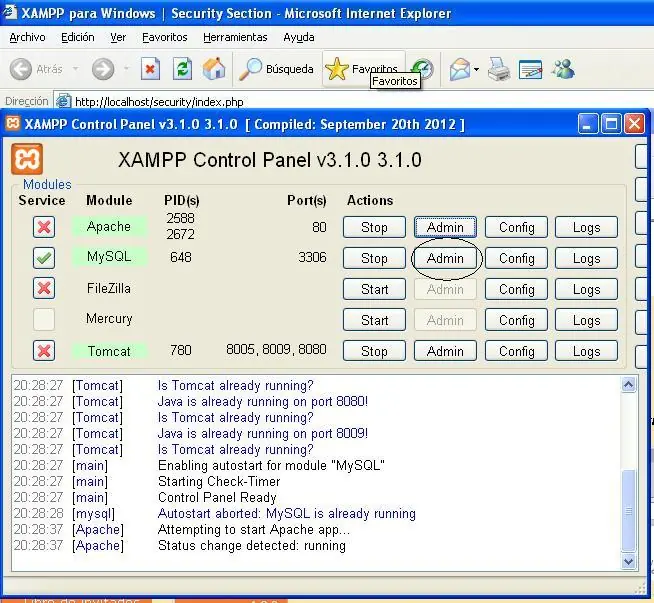Open the edit page toolbar icon
Image resolution: width=654 pixels, height=603 pixels.
click(x=531, y=69)
